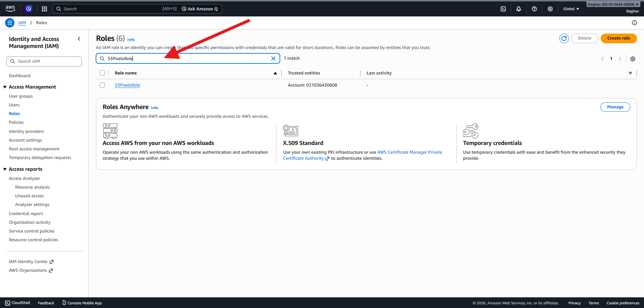Open table preferences gear above the roles list
The image size is (644, 308).
click(x=633, y=59)
